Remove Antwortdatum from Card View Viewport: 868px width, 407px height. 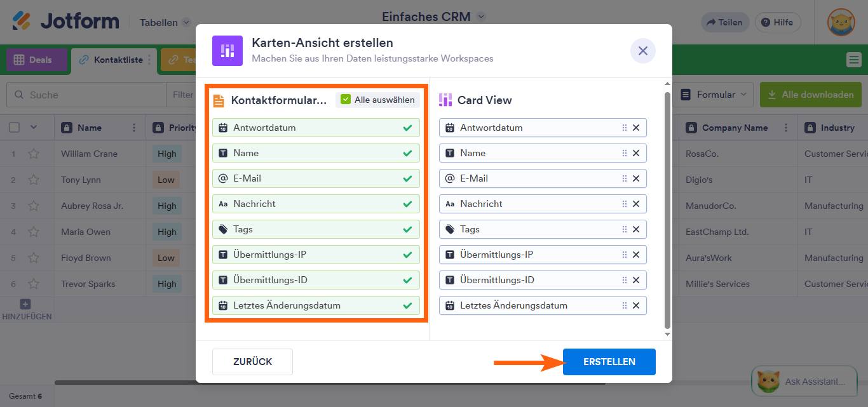click(635, 128)
